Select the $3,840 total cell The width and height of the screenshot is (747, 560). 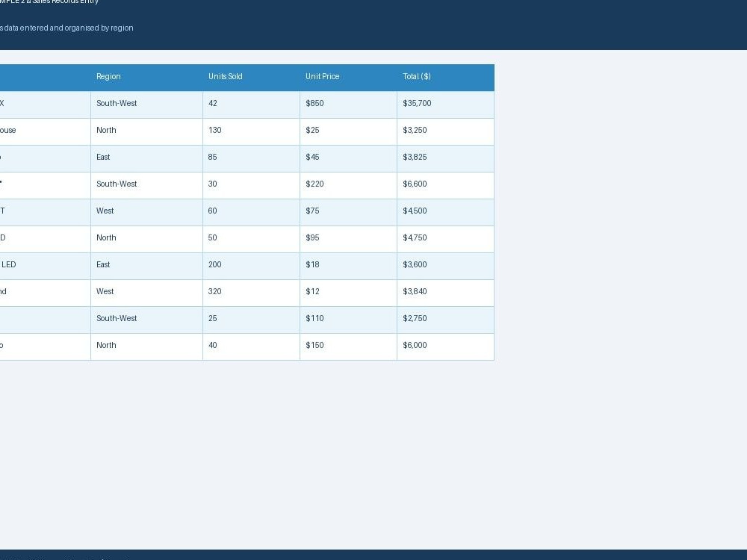(446, 293)
